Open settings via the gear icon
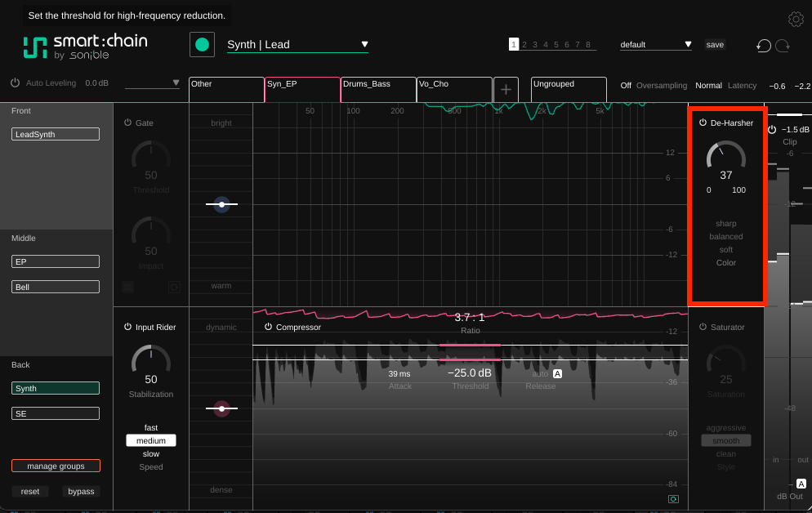This screenshot has width=812, height=513. point(796,19)
